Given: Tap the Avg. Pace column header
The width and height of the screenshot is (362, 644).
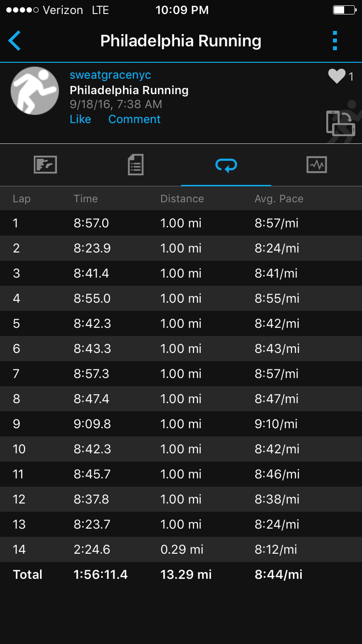Looking at the screenshot, I should click(279, 199).
